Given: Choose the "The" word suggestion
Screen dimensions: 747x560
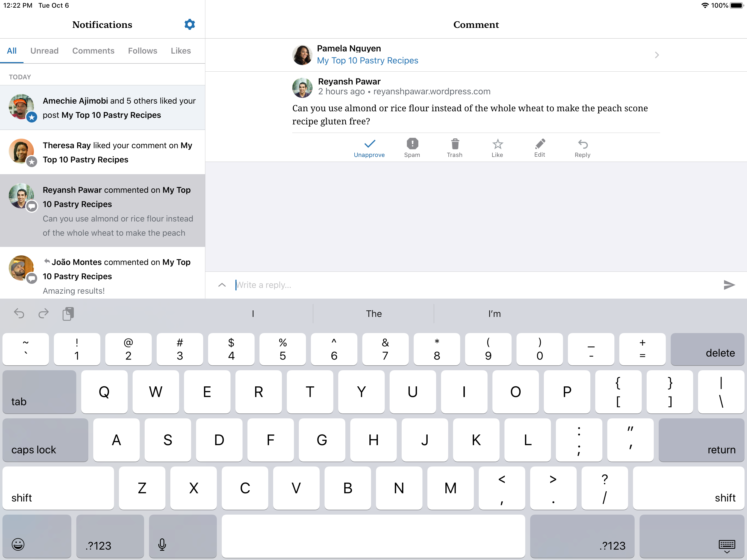Looking at the screenshot, I should pos(373,313).
